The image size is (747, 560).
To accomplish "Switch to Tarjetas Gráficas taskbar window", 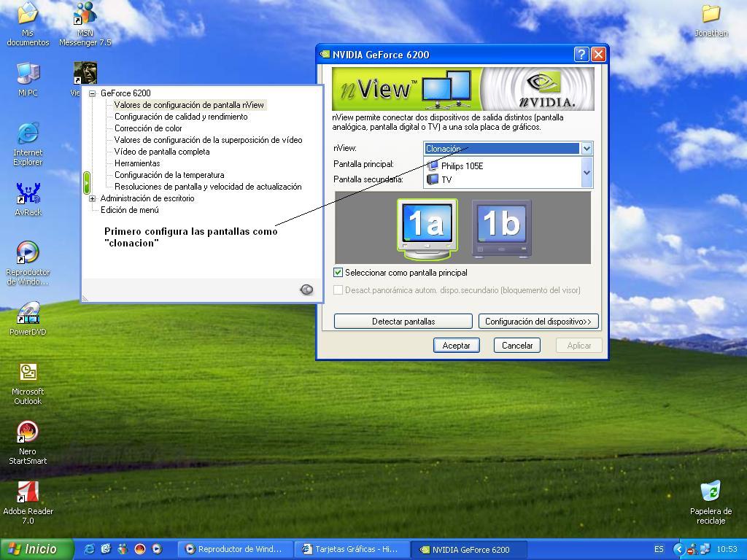I will (x=352, y=549).
